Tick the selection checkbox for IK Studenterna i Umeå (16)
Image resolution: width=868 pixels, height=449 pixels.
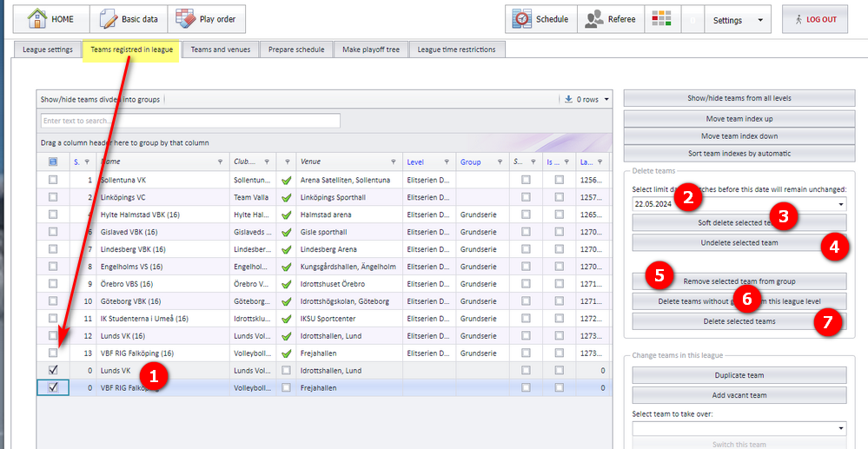(53, 318)
